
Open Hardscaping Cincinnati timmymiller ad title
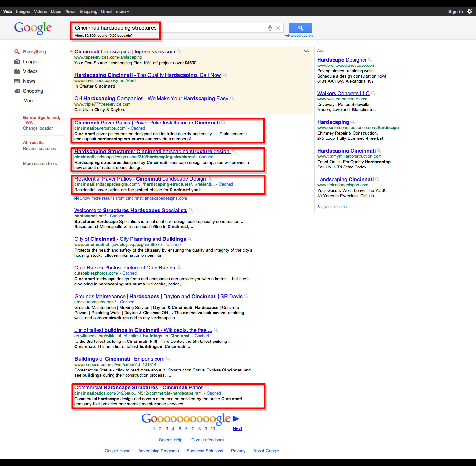346,151
